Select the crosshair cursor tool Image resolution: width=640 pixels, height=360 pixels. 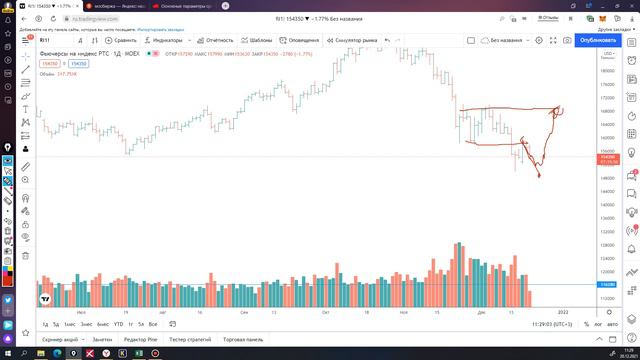coord(25,56)
